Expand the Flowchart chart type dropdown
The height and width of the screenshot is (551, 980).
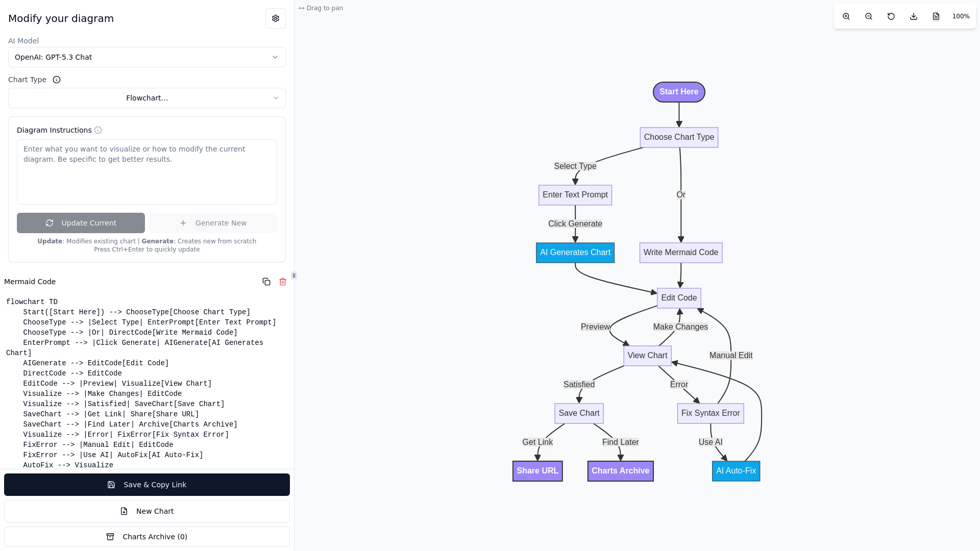147,98
